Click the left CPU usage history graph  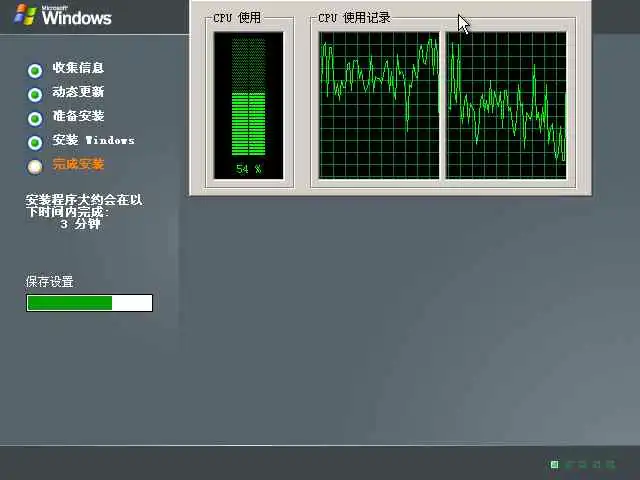tap(379, 105)
